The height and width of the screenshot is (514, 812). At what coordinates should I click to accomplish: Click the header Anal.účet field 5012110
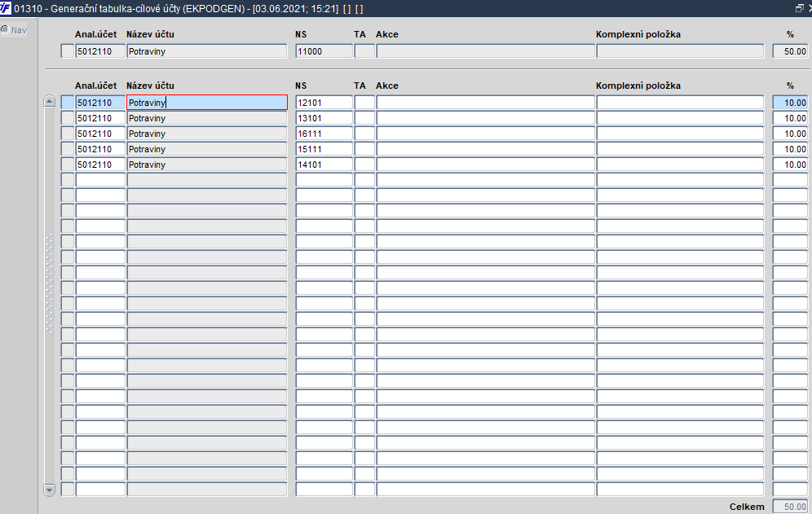(100, 51)
